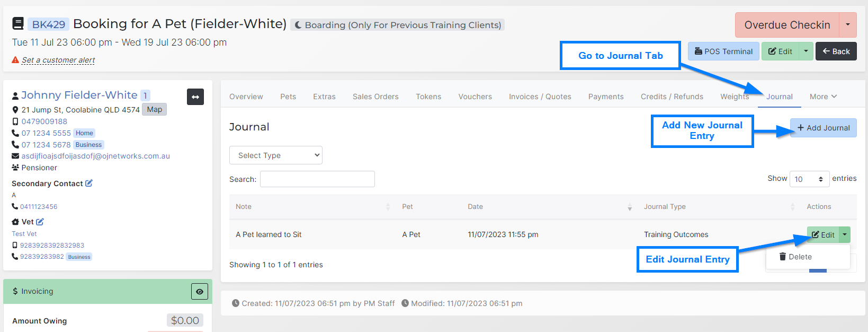Image resolution: width=868 pixels, height=332 pixels.
Task: Expand the dropdown arrow next to top Edit button
Action: point(806,51)
